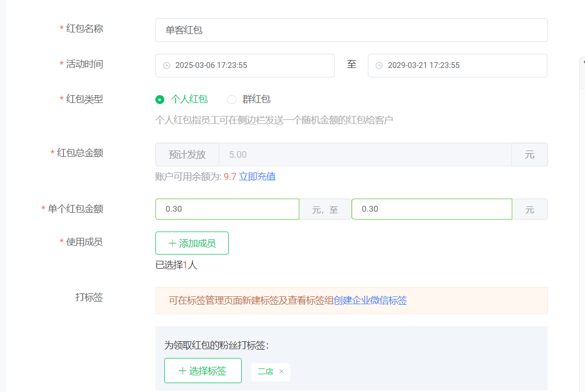Remove the 二店 tag via its × icon
The width and height of the screenshot is (585, 392).
coord(282,372)
